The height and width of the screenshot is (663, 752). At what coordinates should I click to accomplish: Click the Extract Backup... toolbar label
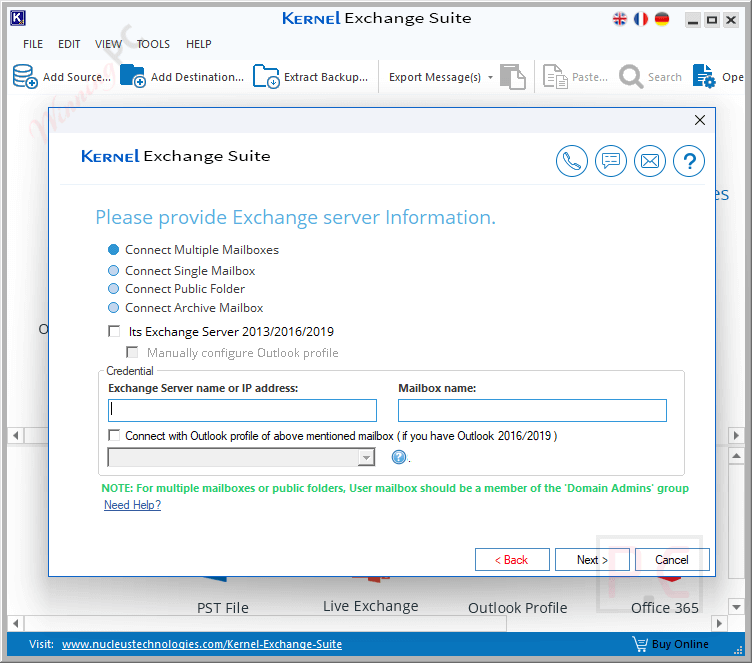(x=326, y=77)
